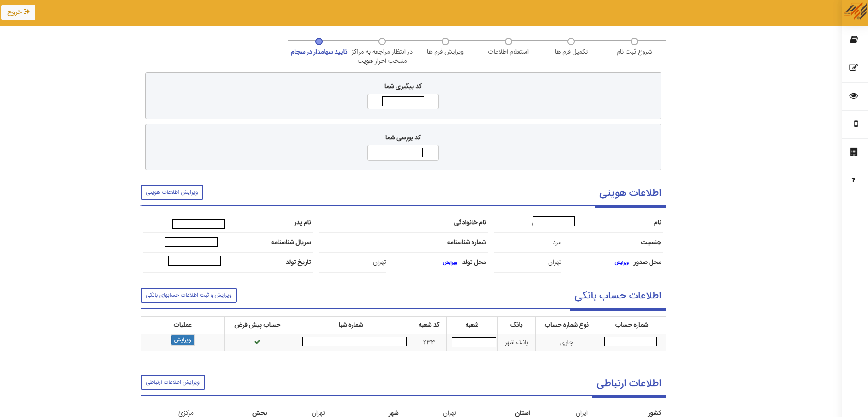Click the book icon in the sidebar
This screenshot has width=868, height=417.
click(x=854, y=40)
